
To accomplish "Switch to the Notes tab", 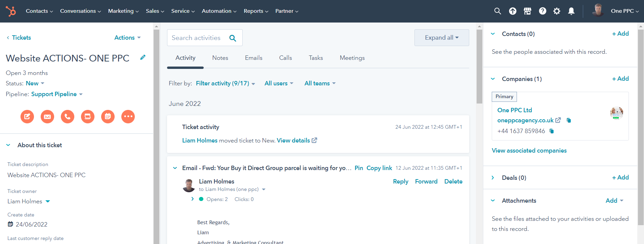I will pos(220,58).
